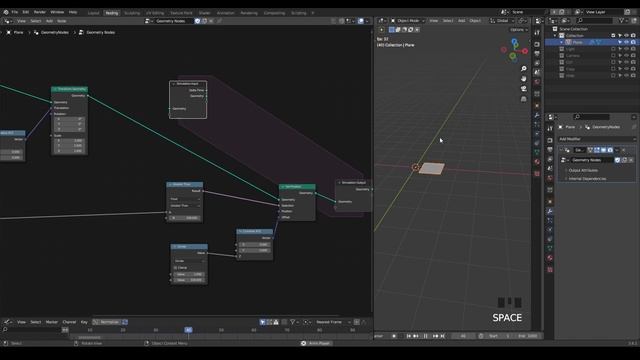The image size is (640, 360).
Task: Click Add Modifier button
Action: (x=597, y=139)
